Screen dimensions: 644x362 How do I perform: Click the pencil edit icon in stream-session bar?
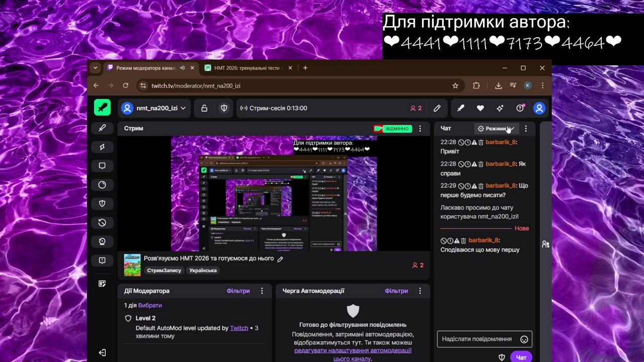coord(437,108)
